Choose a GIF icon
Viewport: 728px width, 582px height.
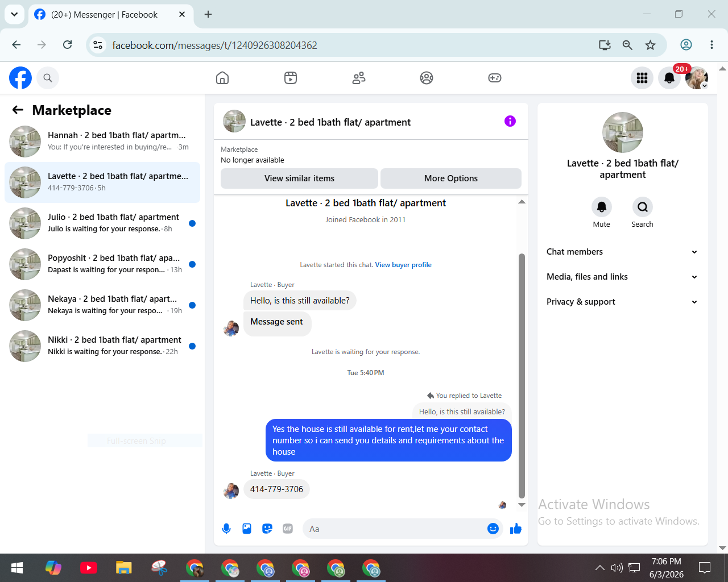click(288, 529)
